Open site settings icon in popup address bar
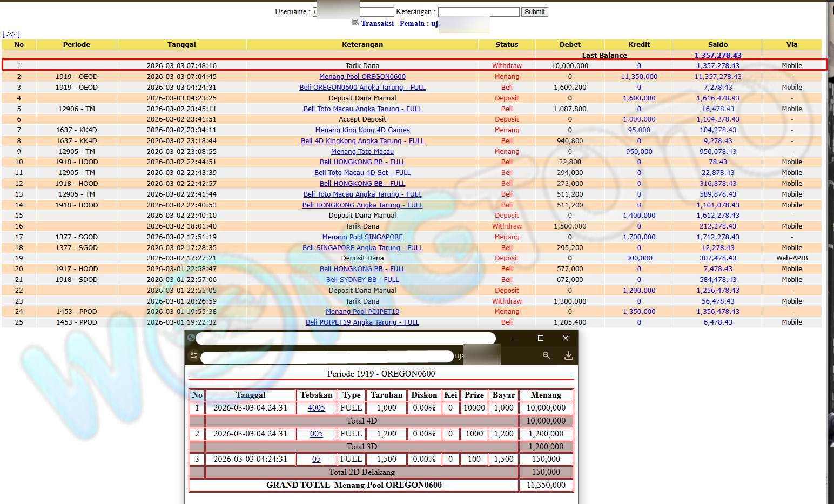The image size is (834, 504). [194, 355]
